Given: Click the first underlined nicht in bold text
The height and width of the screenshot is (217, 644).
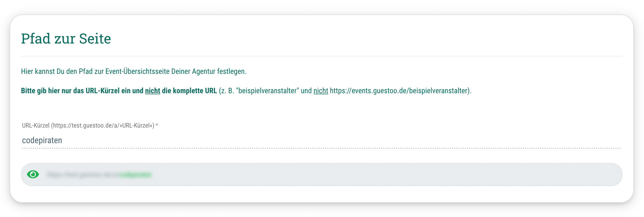Looking at the screenshot, I should pos(152,91).
